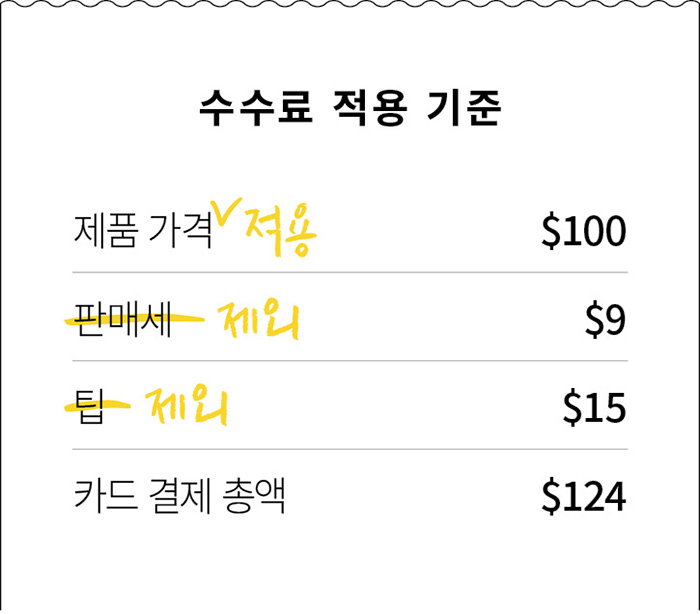The image size is (700, 614).
Task: Select the 제품 가격 row label
Action: 143,232
